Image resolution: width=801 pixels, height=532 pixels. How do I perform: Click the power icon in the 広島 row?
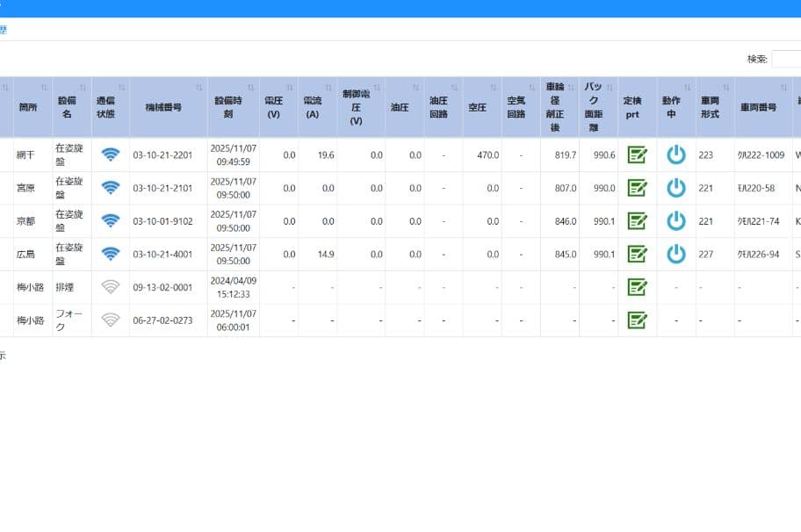(676, 254)
